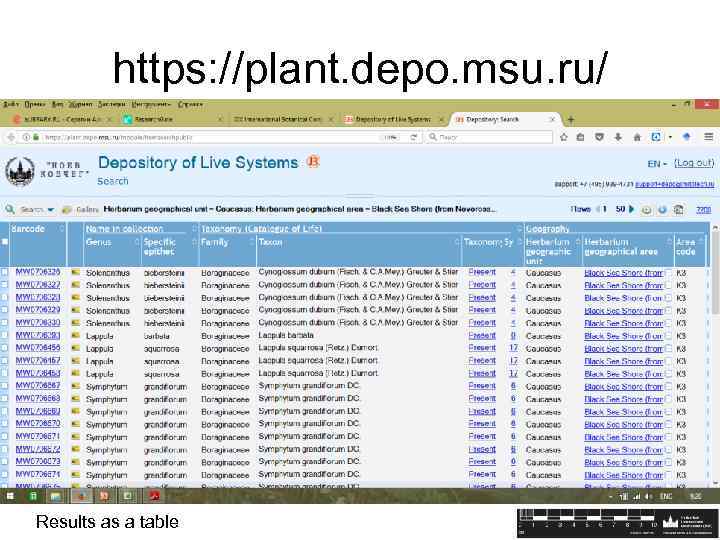Click the synonym count link 17 in row MW0706456
The height and width of the screenshot is (540, 720).
tap(513, 348)
